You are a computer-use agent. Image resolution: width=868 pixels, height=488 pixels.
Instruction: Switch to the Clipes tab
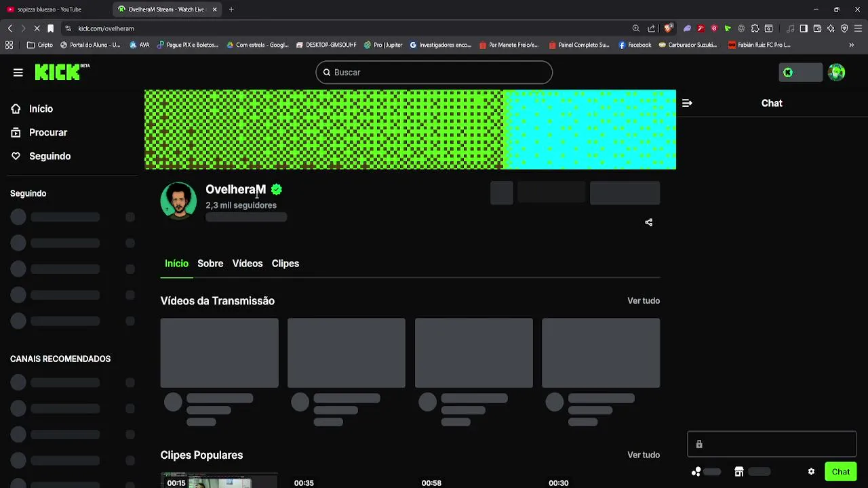click(x=285, y=264)
